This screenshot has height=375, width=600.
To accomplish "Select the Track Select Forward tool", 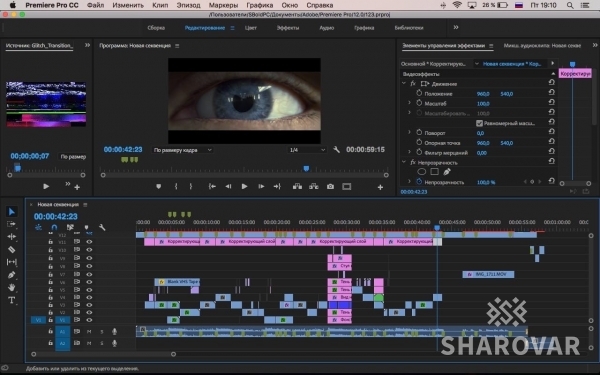I will (x=11, y=224).
